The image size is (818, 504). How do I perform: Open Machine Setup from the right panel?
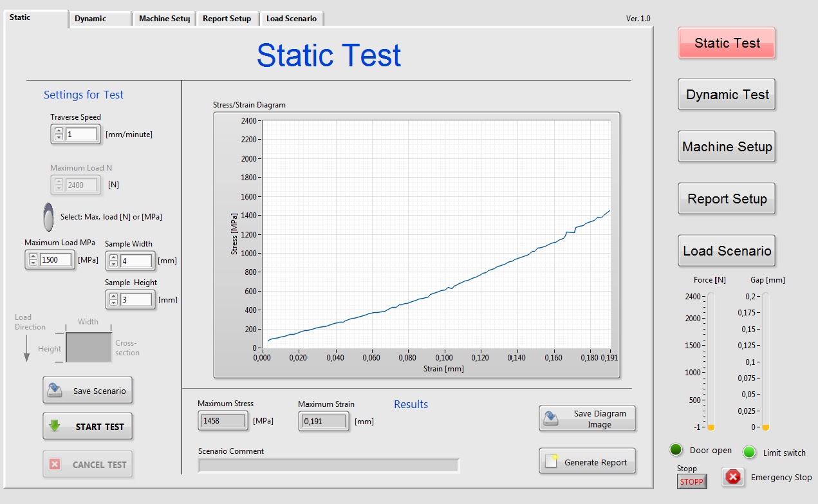pos(727,147)
